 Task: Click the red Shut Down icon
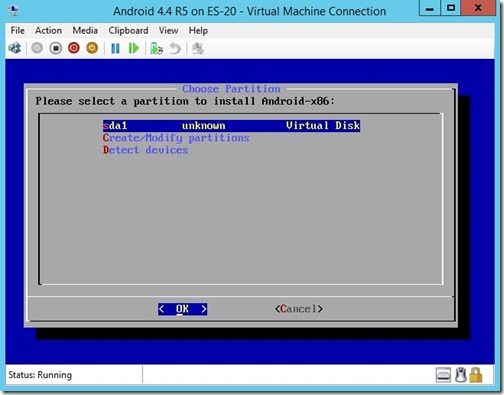tap(74, 48)
